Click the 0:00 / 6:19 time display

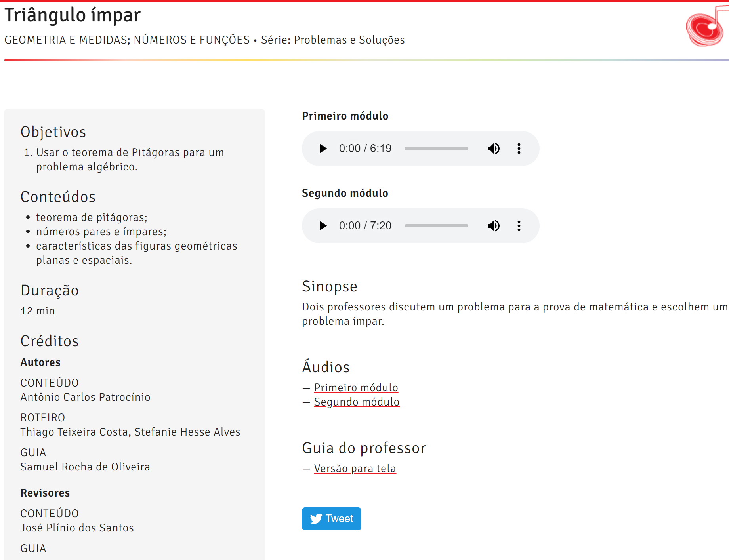365,149
